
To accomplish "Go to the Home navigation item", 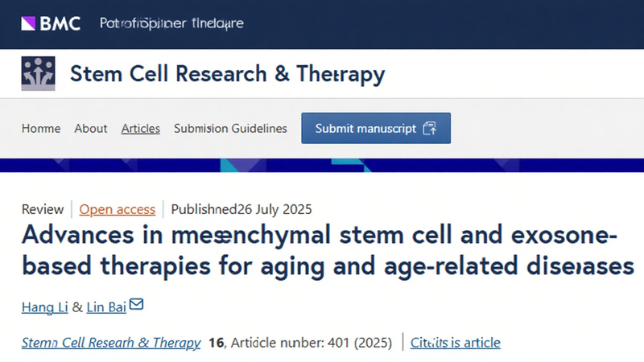I will pyautogui.click(x=40, y=129).
